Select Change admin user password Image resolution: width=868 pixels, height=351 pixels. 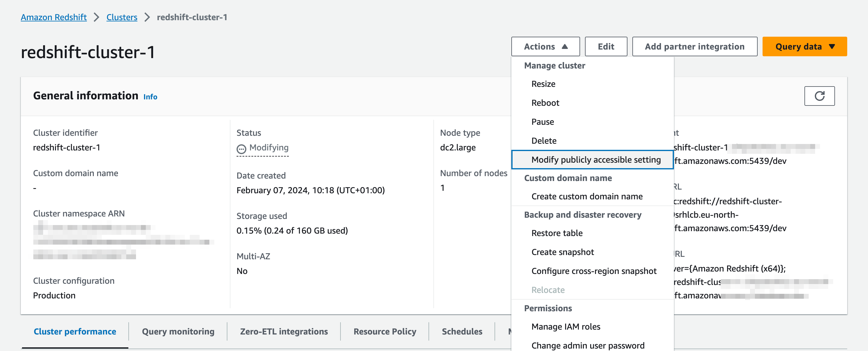[x=592, y=345]
